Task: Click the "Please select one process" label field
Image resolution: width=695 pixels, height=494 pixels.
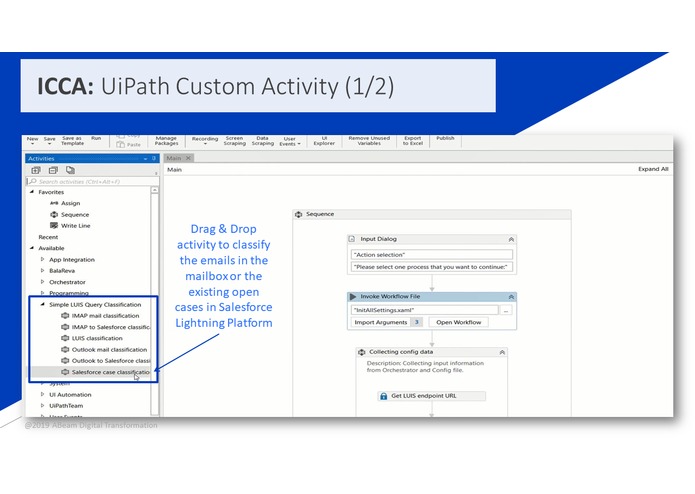Action: tap(432, 267)
